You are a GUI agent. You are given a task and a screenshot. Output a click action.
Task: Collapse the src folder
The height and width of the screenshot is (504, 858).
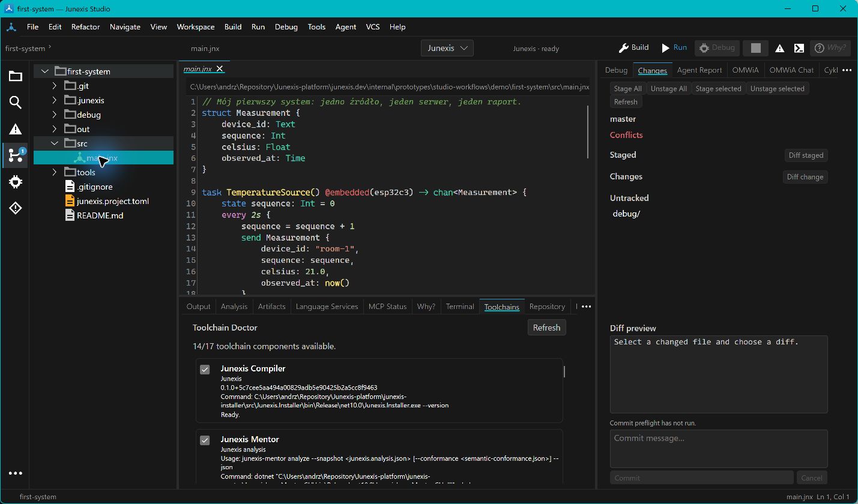(55, 143)
